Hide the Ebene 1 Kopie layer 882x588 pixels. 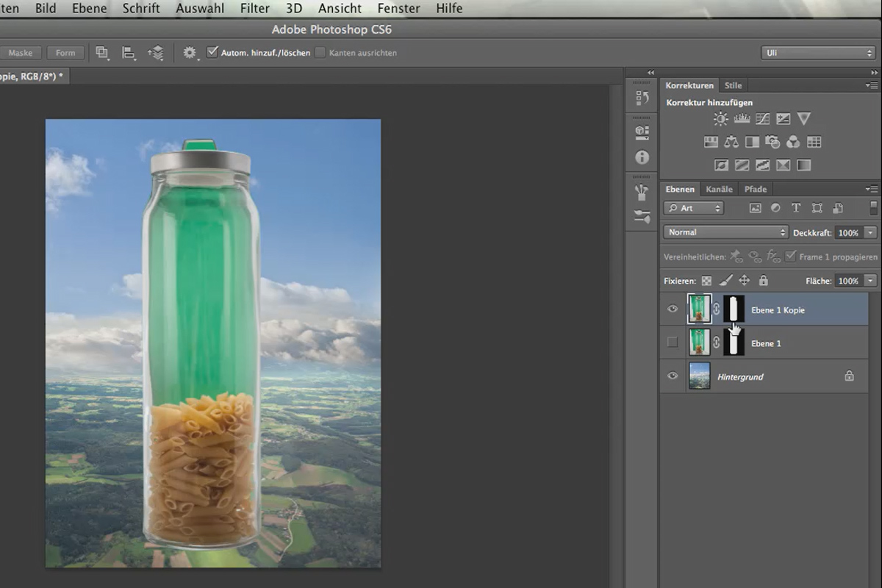click(672, 309)
